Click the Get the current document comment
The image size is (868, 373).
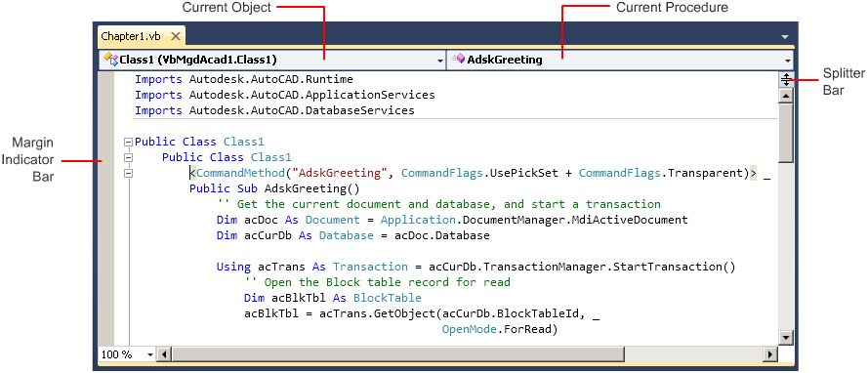(x=439, y=204)
